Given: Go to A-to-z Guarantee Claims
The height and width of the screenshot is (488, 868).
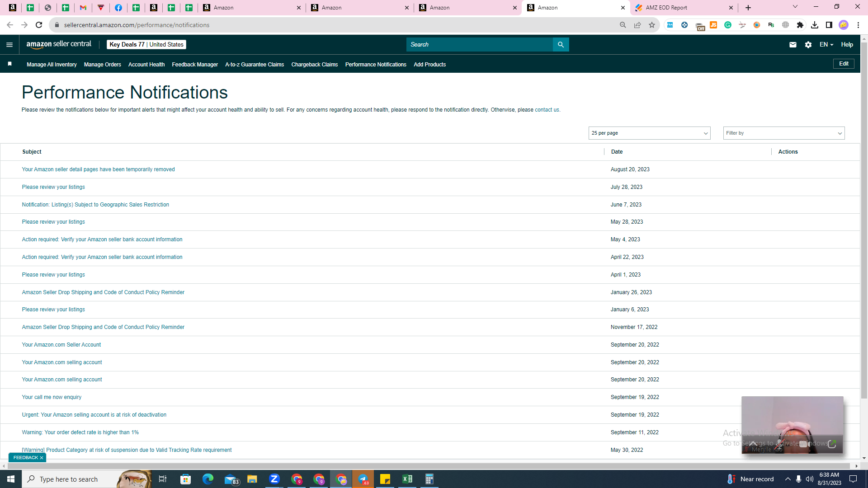Looking at the screenshot, I should (x=255, y=65).
